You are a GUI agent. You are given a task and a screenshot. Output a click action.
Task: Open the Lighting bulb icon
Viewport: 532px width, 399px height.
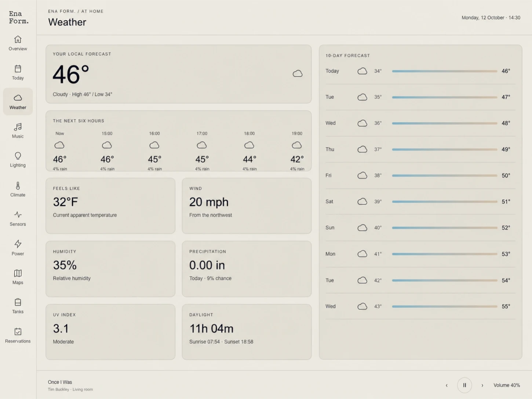(18, 156)
